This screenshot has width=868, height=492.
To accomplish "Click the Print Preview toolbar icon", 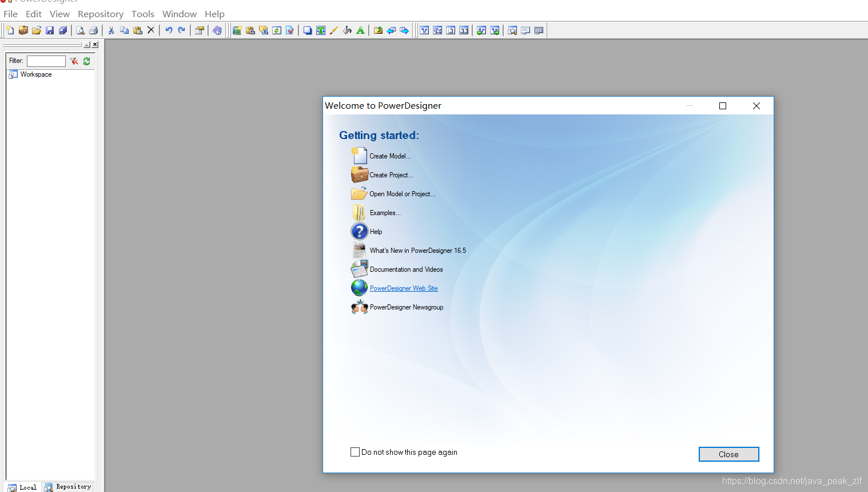I will [81, 30].
